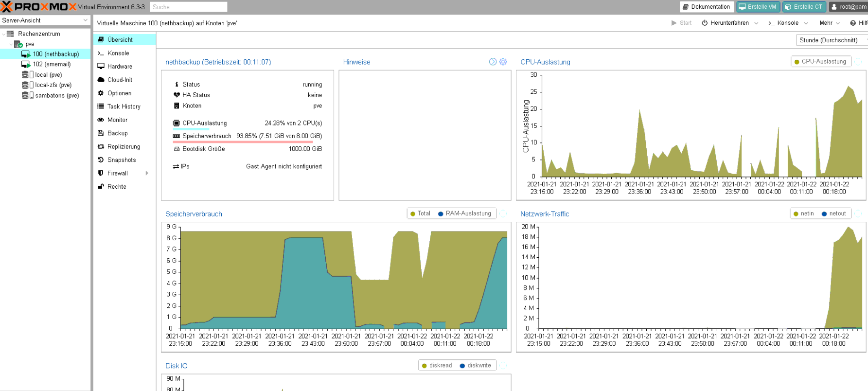Open Rechte permissions section
The width and height of the screenshot is (868, 391).
124,187
